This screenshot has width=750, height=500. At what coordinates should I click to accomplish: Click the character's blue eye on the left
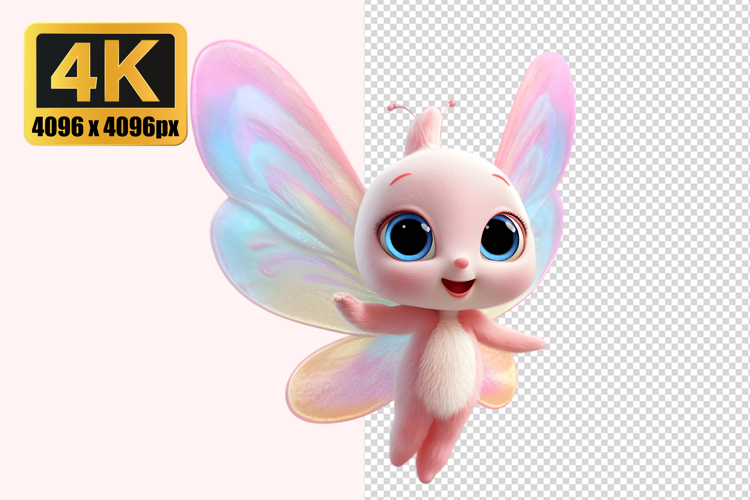click(x=410, y=236)
